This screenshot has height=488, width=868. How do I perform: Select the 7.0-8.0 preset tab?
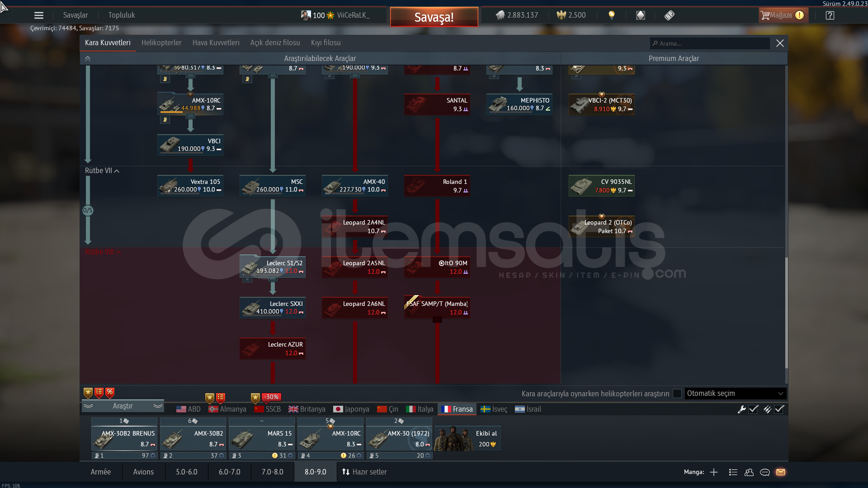273,472
